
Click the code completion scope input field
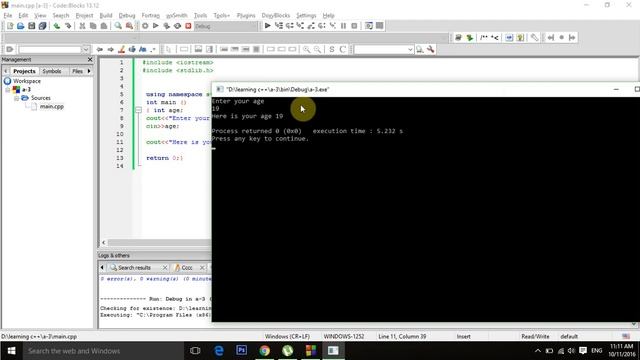(50, 49)
